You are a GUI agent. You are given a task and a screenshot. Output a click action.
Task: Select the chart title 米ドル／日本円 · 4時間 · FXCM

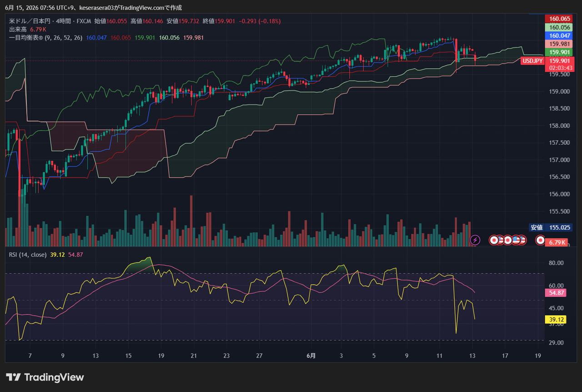point(51,21)
